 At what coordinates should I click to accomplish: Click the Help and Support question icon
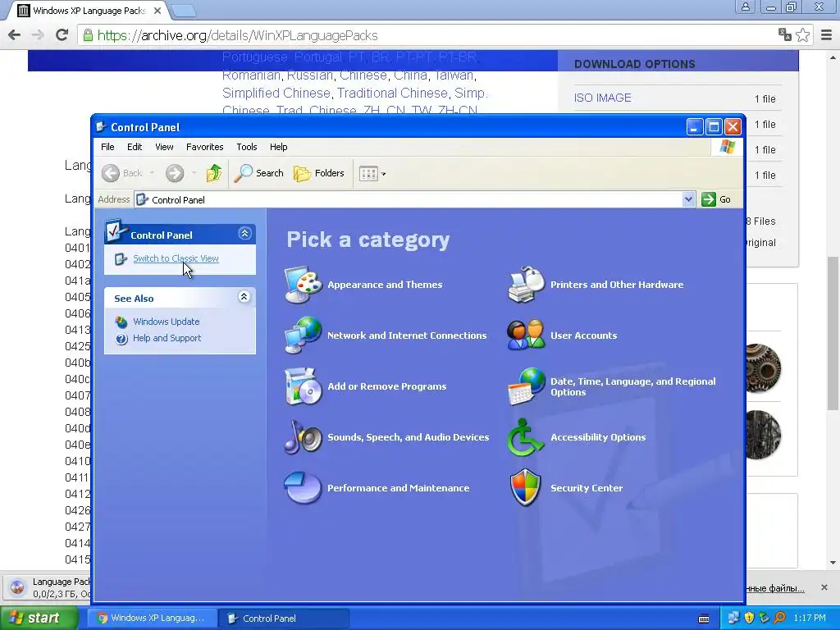[x=121, y=339]
